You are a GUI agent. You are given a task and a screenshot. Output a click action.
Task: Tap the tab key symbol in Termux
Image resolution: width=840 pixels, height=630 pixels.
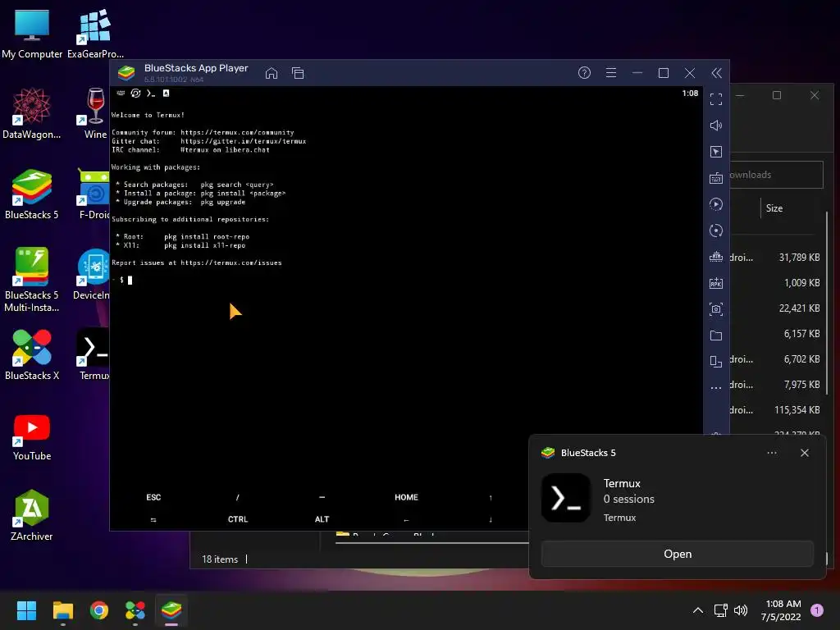tap(153, 519)
